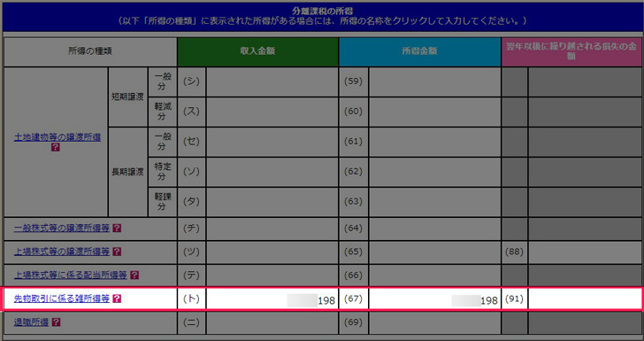Open the 先物取引に係る雑所得等 link

(62, 298)
